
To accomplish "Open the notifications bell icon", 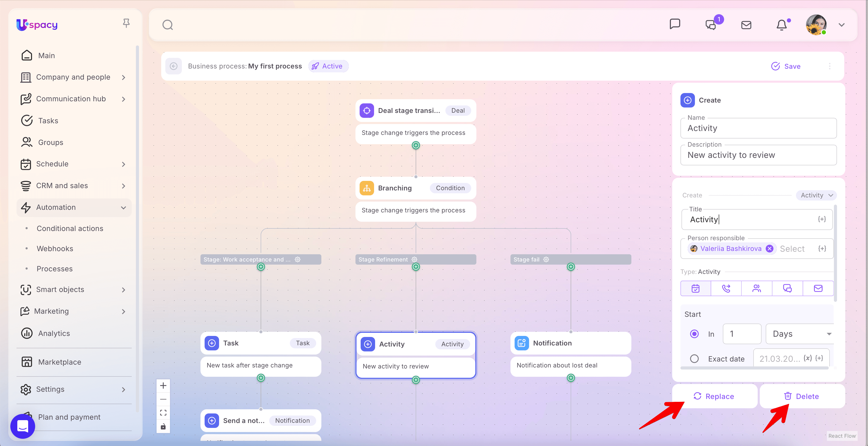I will (x=781, y=25).
